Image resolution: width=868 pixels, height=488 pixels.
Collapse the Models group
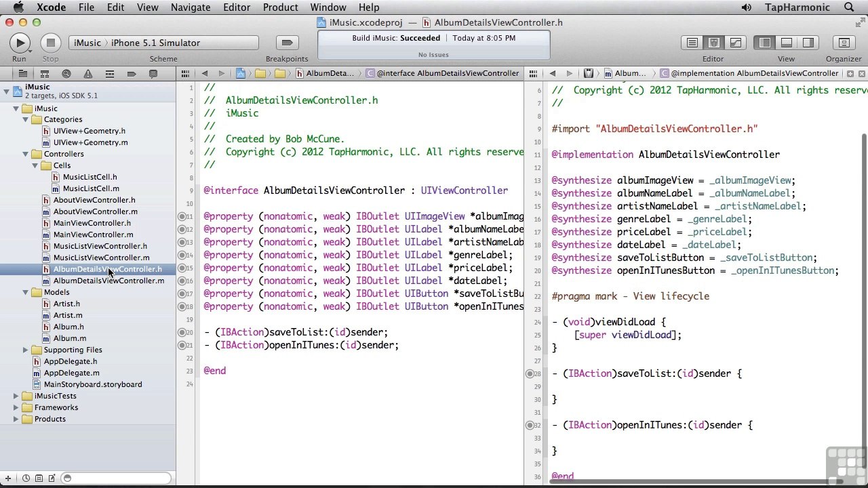coord(26,292)
